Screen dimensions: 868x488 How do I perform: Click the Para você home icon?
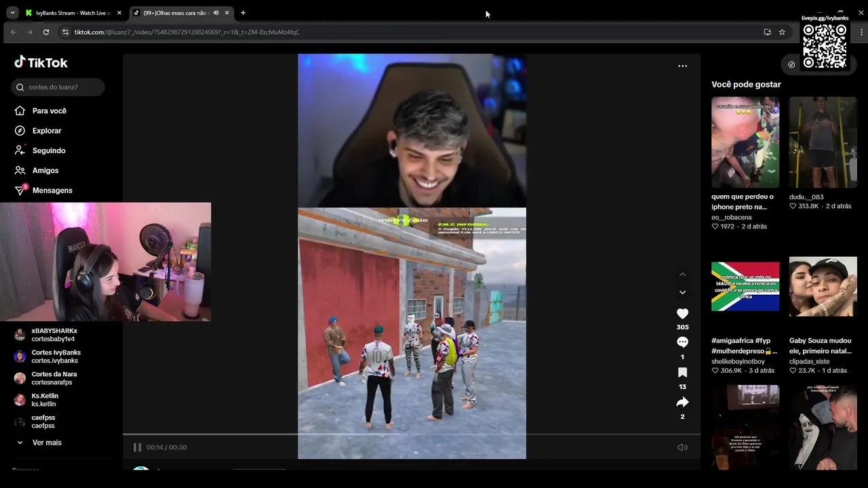[x=20, y=110]
